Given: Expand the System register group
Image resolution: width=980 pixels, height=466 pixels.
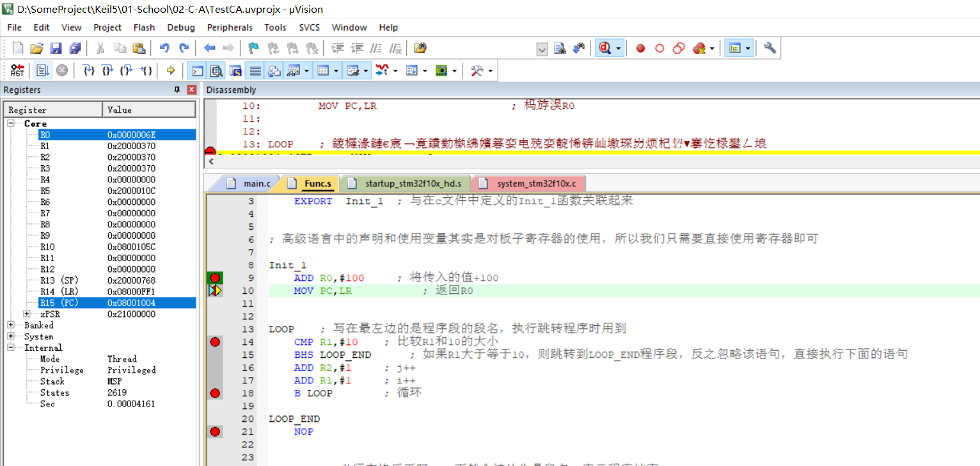Looking at the screenshot, I should (x=11, y=336).
